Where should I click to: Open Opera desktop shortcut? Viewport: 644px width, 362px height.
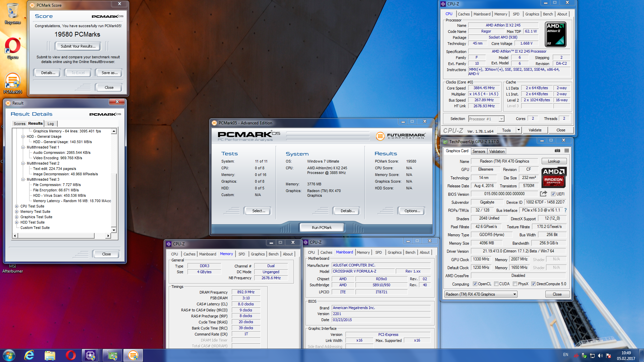click(x=13, y=49)
